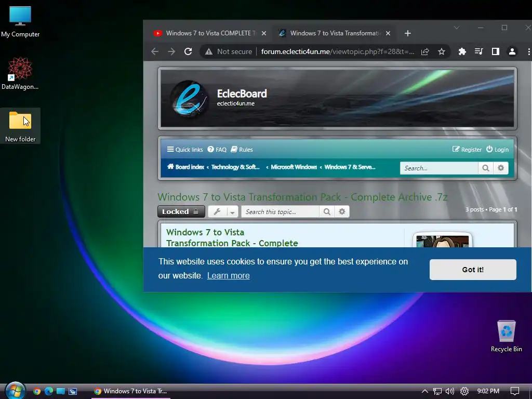This screenshot has width=532, height=399.
Task: Open the notification center icon
Action: pos(515,391)
